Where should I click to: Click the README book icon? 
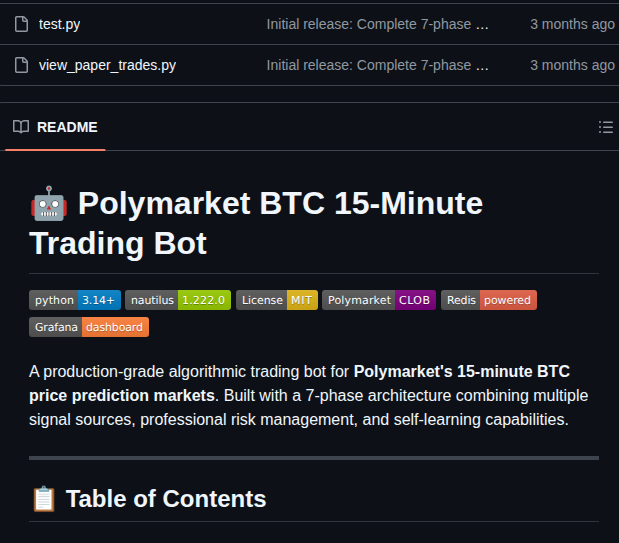(x=21, y=127)
